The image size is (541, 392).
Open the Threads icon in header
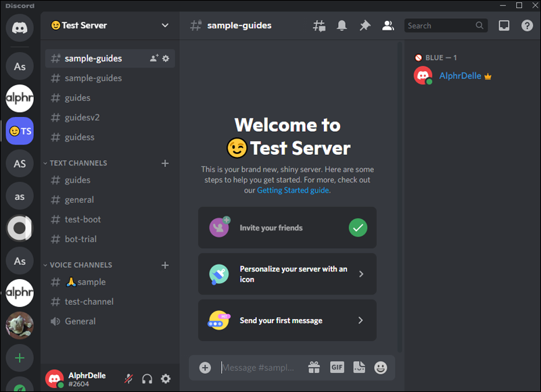(319, 26)
